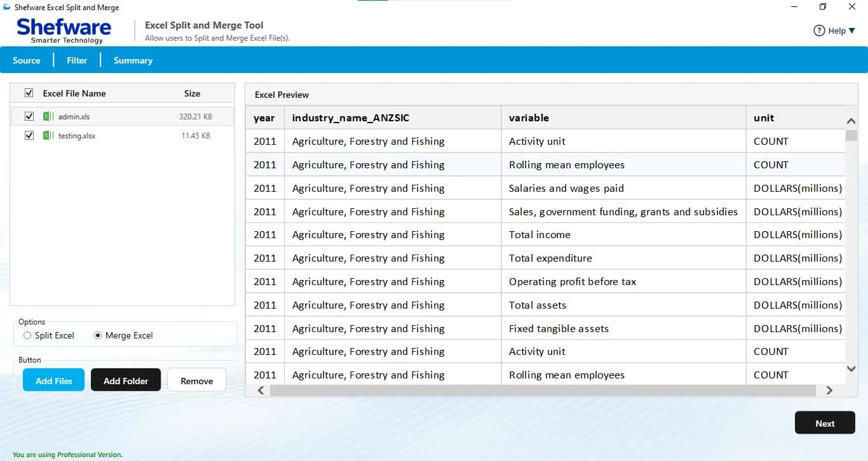Click the Total expenditure cell

[x=623, y=258]
